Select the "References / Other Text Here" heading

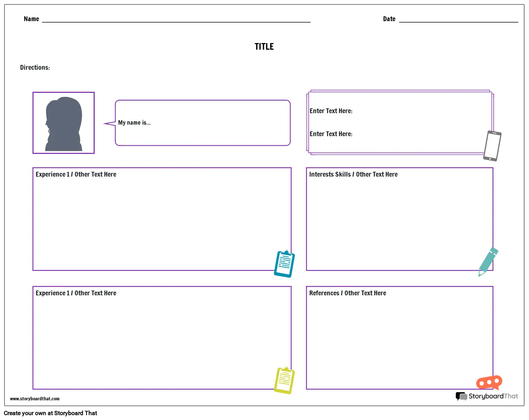(x=347, y=293)
